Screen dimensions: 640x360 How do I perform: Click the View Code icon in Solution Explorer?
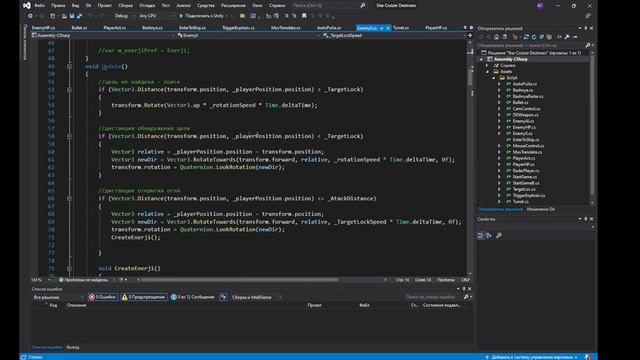(x=559, y=37)
